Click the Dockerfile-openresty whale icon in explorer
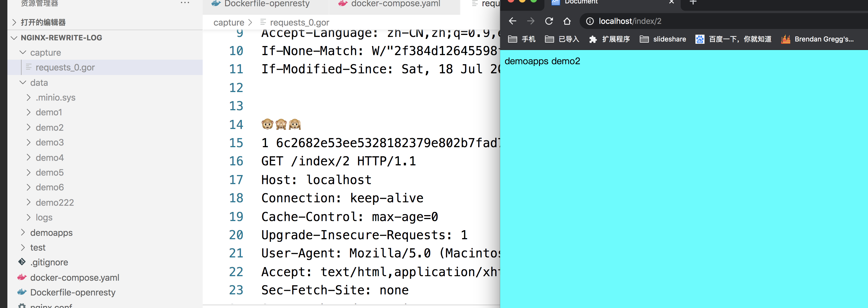 click(22, 292)
